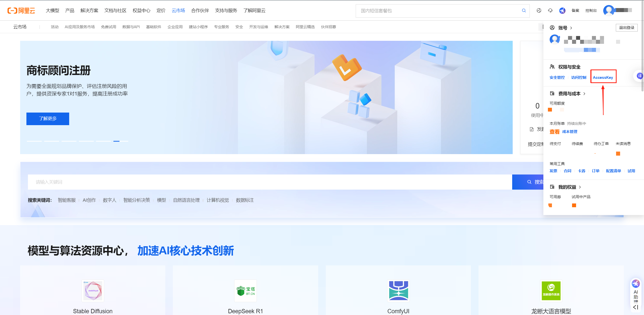Image resolution: width=644 pixels, height=315 pixels.
Task: Open Stable Diffusion product icon
Action: pyautogui.click(x=93, y=291)
